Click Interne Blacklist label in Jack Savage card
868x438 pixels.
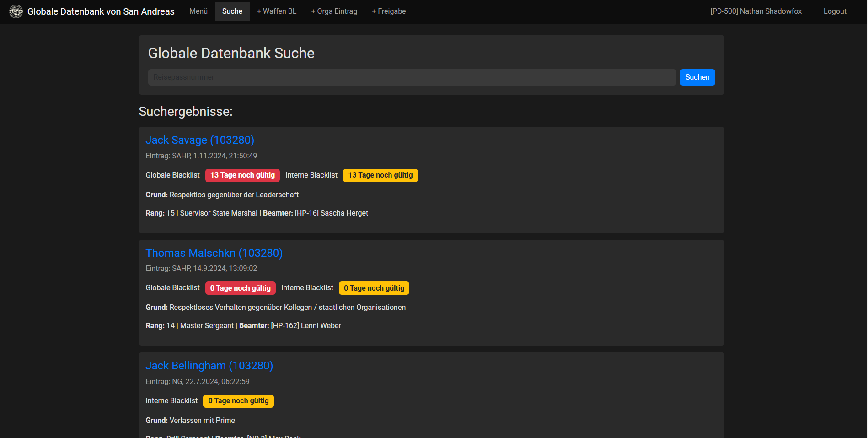click(311, 175)
